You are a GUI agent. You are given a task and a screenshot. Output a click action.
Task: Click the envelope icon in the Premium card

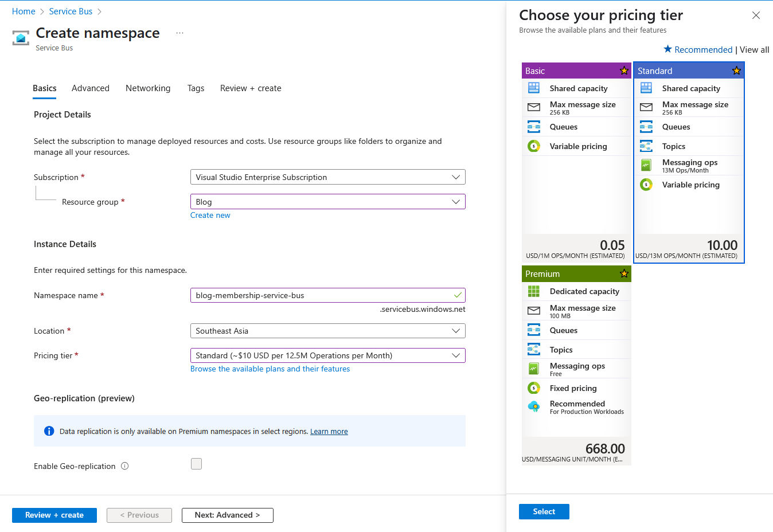[x=534, y=311]
